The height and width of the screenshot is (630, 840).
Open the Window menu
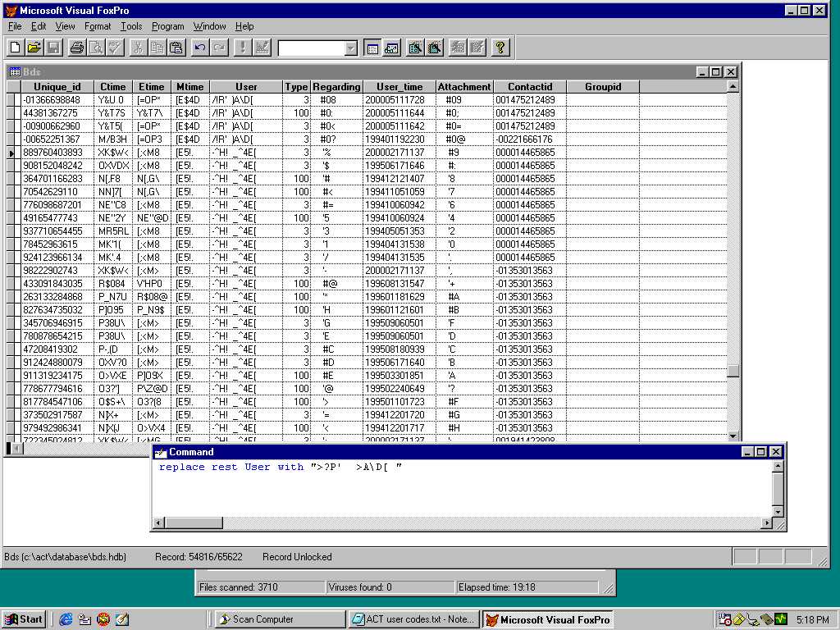[209, 26]
